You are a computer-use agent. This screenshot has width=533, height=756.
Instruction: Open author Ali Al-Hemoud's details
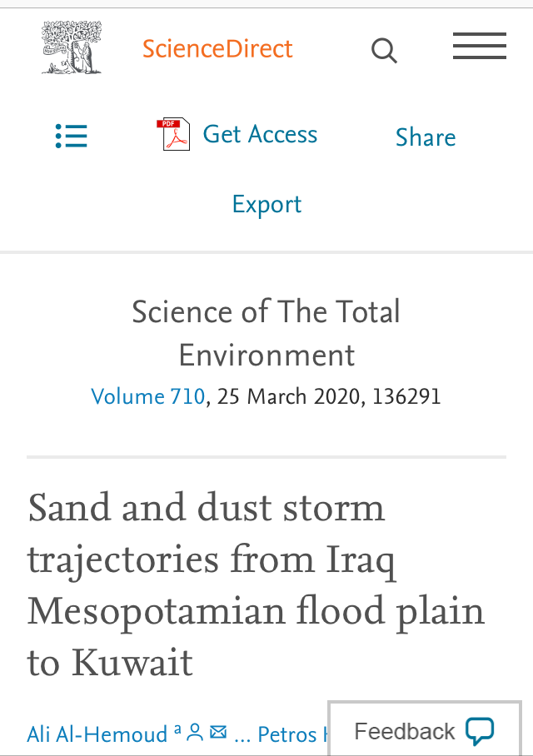pyautogui.click(x=97, y=734)
